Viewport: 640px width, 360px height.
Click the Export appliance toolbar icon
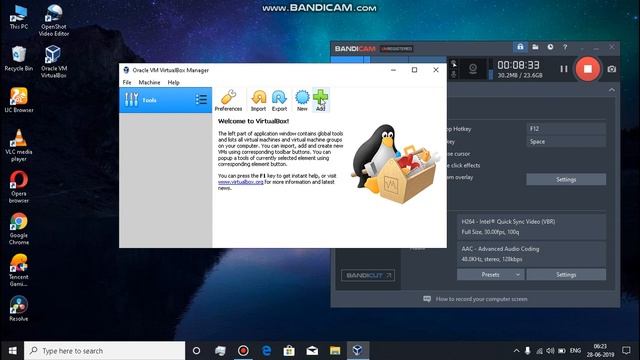pyautogui.click(x=280, y=100)
